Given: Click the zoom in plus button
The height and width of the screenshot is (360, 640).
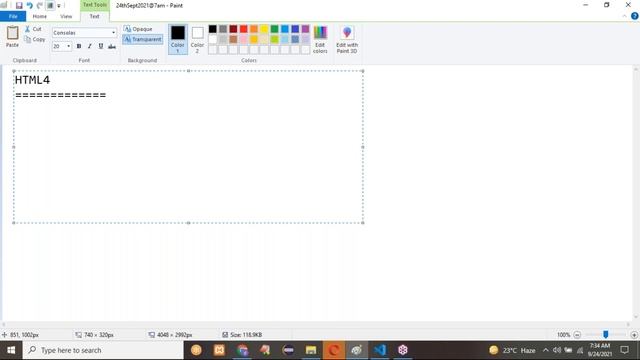Looking at the screenshot, I should [634, 335].
